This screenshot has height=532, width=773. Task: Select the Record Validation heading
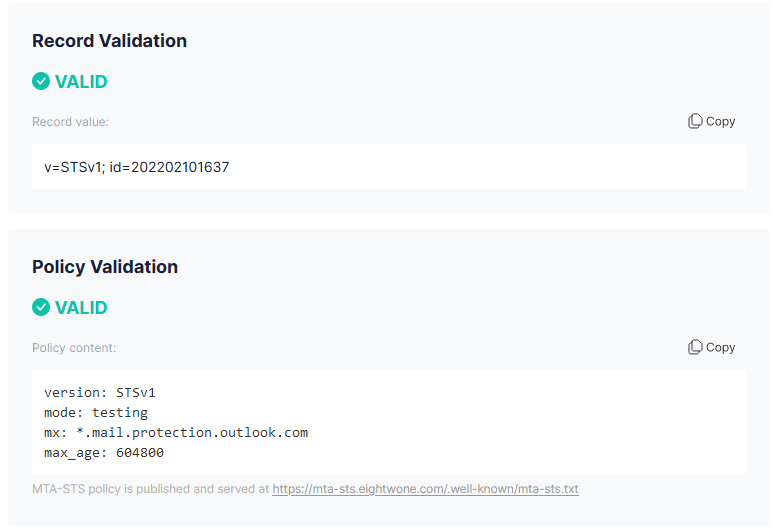[x=109, y=41]
